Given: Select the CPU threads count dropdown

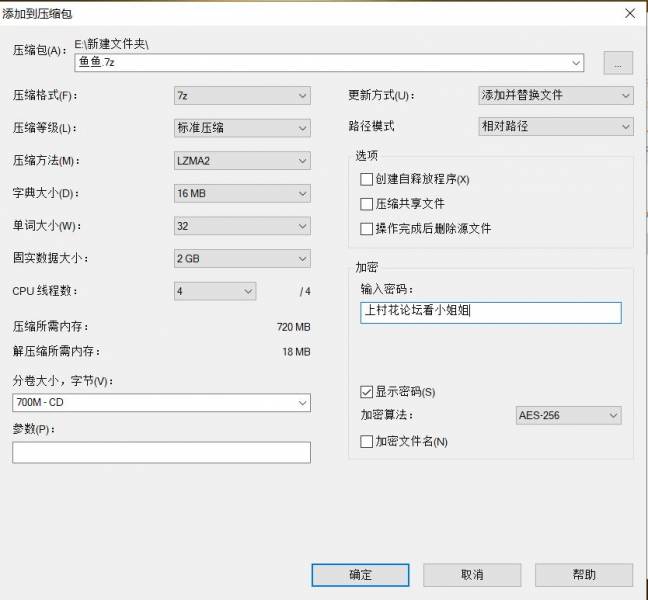Looking at the screenshot, I should coord(215,291).
